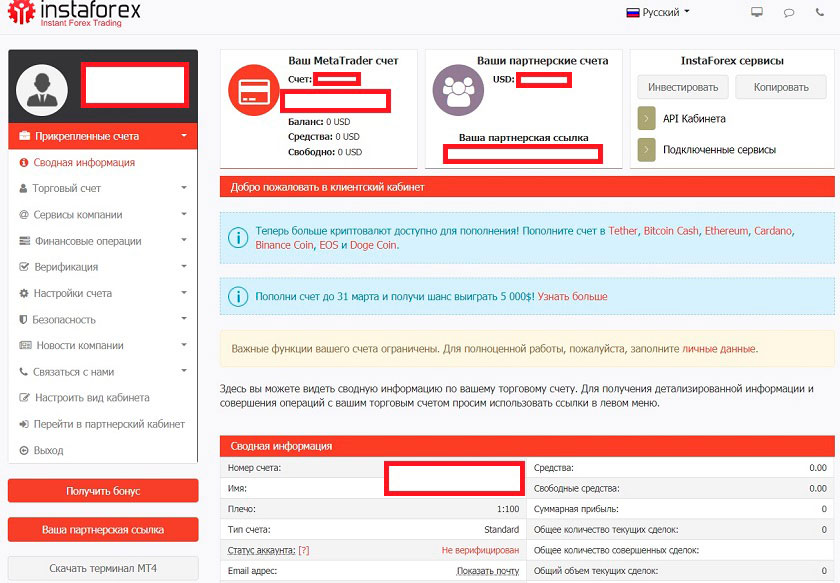Open the Подключенные сервисы link
Screen dimensions: 840x583
(x=719, y=150)
